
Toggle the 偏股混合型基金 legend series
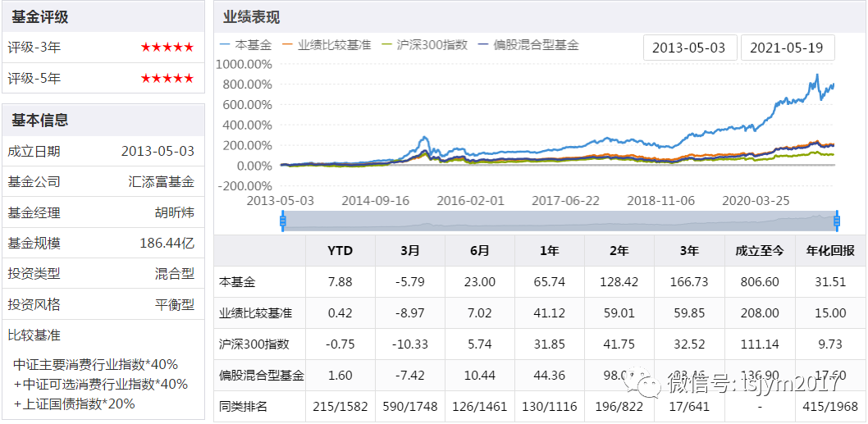(528, 45)
